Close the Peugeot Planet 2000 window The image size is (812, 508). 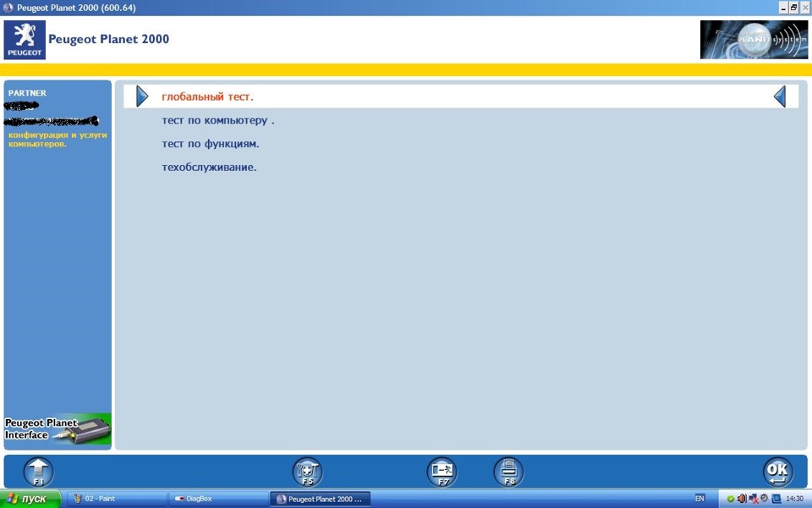(x=805, y=8)
